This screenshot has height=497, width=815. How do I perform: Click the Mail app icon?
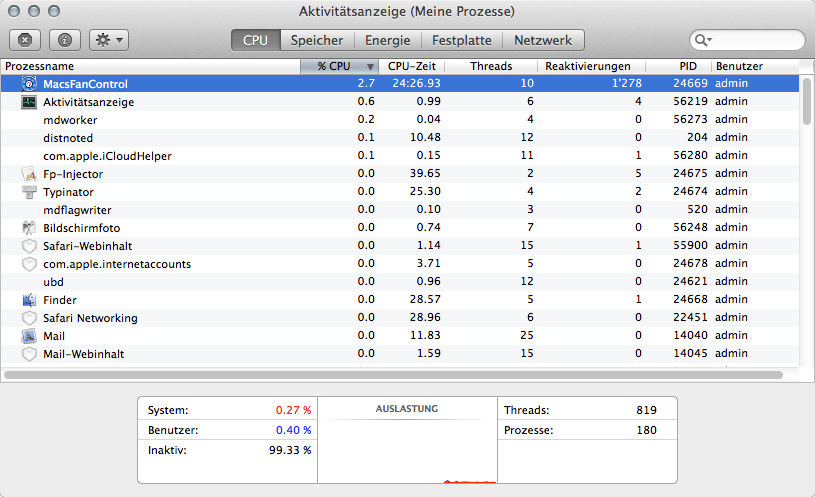pyautogui.click(x=29, y=336)
